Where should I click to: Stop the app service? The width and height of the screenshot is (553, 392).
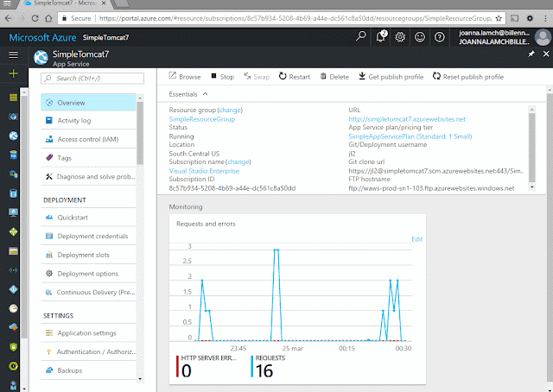click(x=223, y=77)
